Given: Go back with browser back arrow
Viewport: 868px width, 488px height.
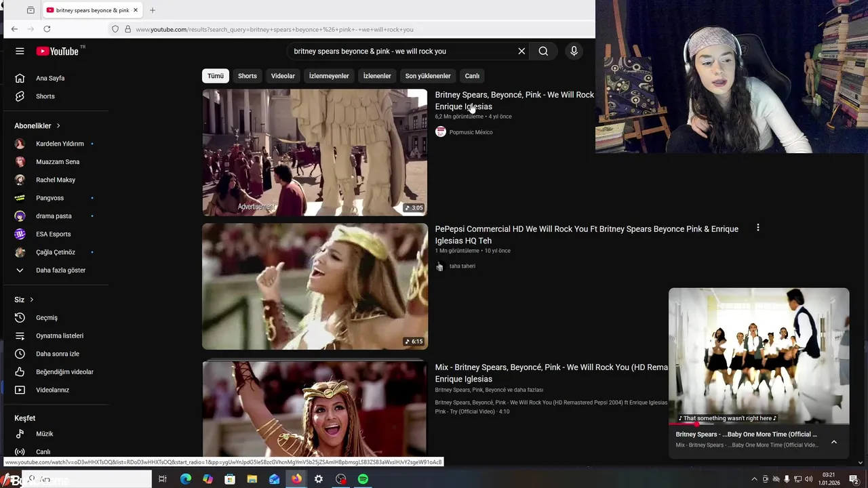Looking at the screenshot, I should [14, 29].
